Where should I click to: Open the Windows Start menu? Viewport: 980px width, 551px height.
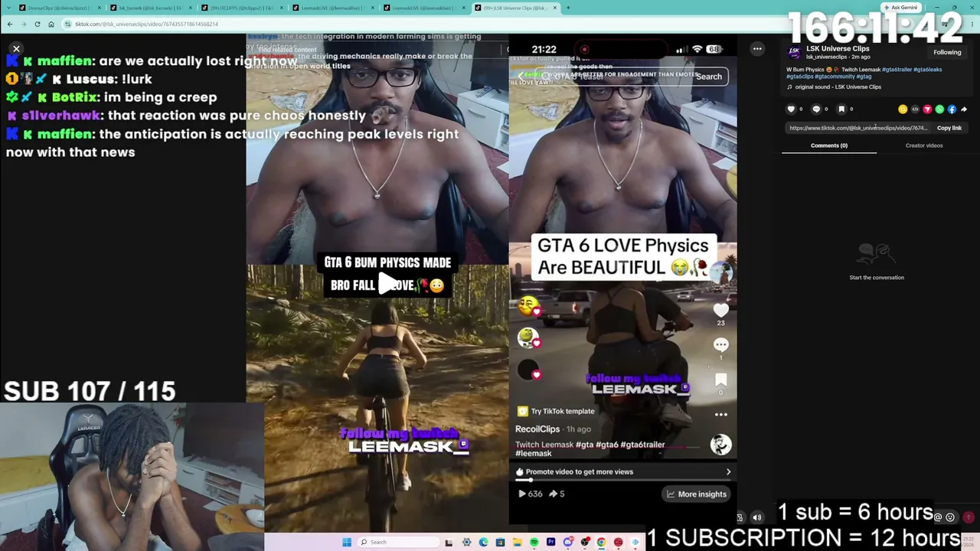point(347,543)
